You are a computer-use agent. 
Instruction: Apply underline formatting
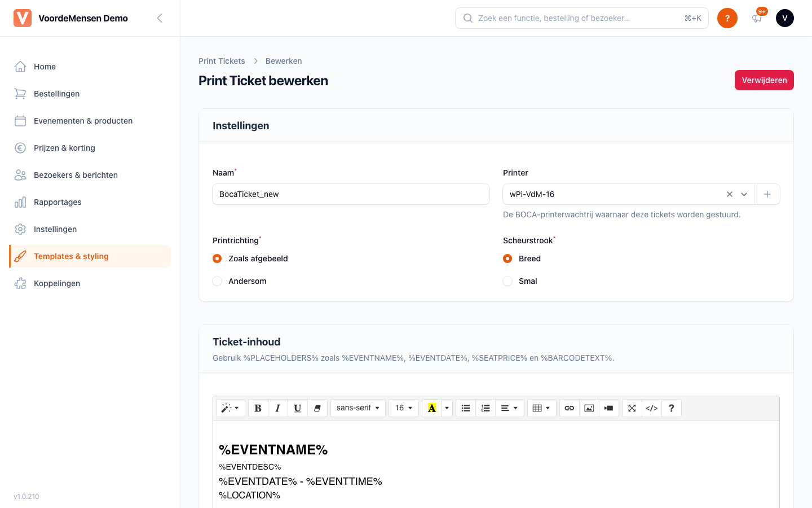click(x=297, y=408)
